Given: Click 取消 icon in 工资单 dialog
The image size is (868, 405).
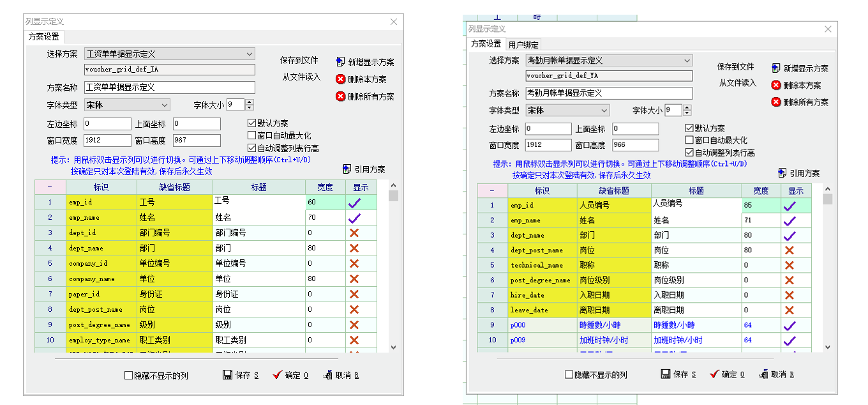Looking at the screenshot, I should pyautogui.click(x=327, y=375).
